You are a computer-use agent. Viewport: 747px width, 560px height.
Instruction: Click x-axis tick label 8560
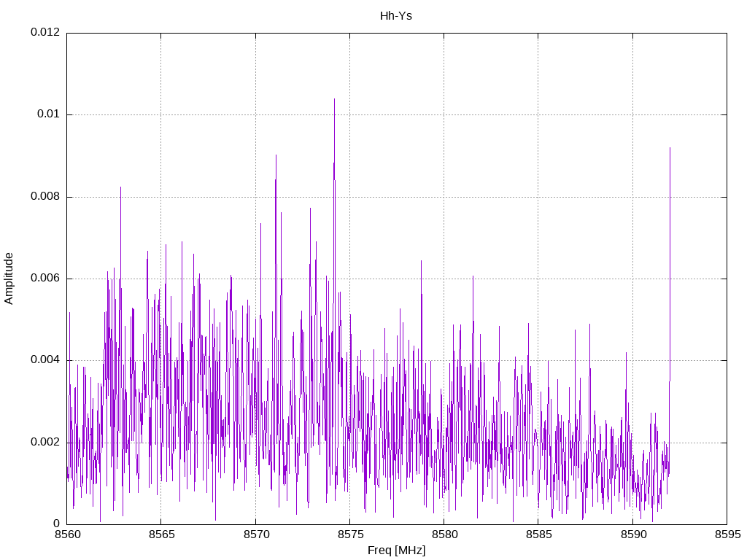coord(67,534)
